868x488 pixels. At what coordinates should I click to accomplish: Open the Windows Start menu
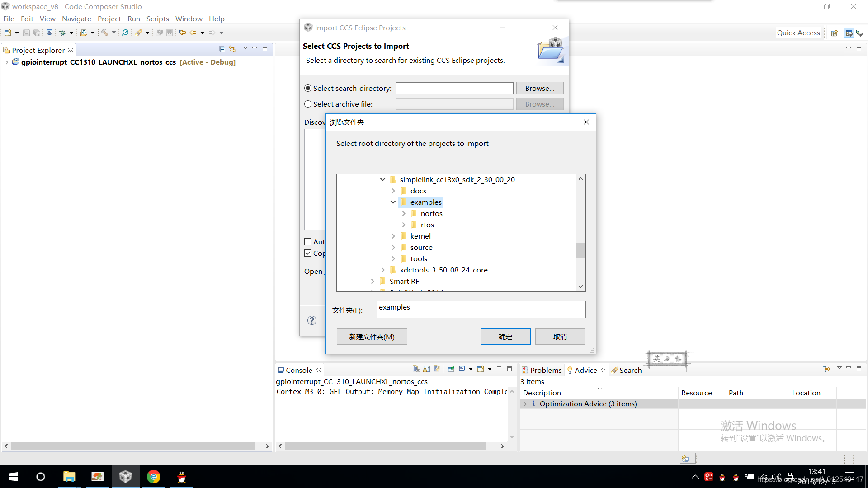14,477
